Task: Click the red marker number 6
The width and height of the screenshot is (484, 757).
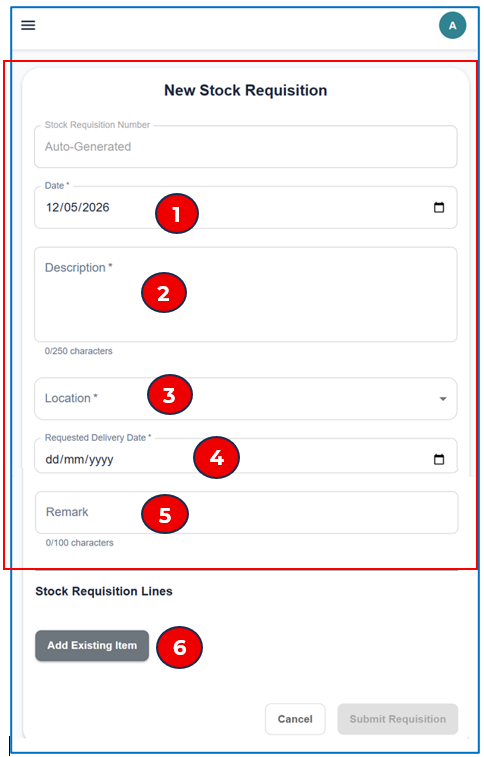Action: coord(180,647)
